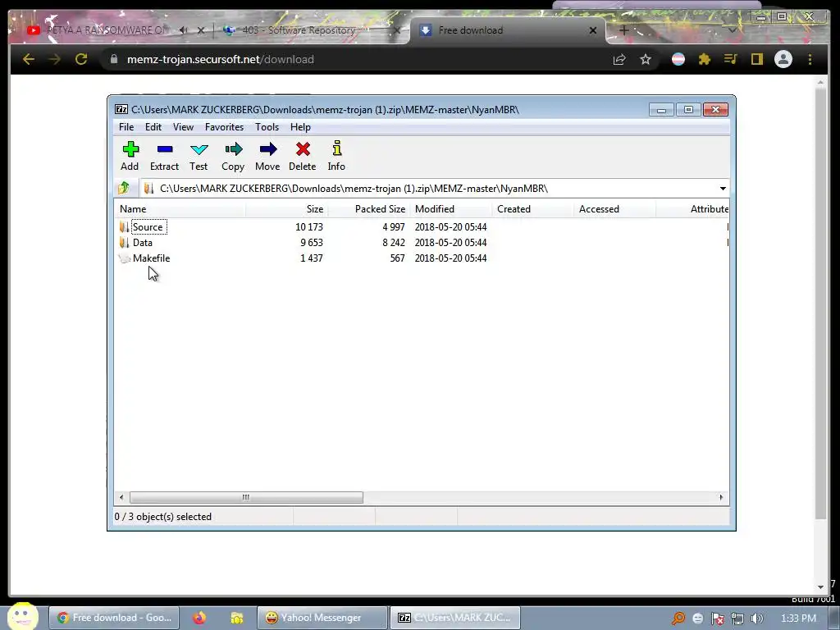Reload the current page in Chrome

(81, 59)
